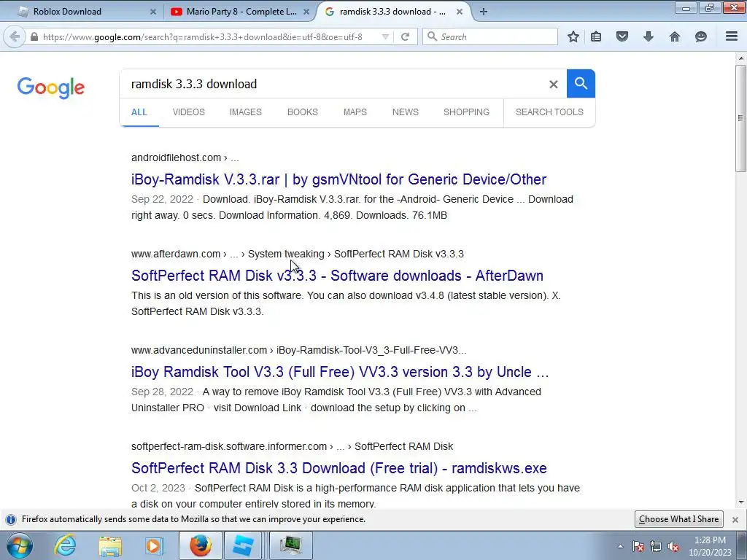Image resolution: width=747 pixels, height=560 pixels.
Task: Dismiss the Firefox data notification bar
Action: (x=735, y=519)
